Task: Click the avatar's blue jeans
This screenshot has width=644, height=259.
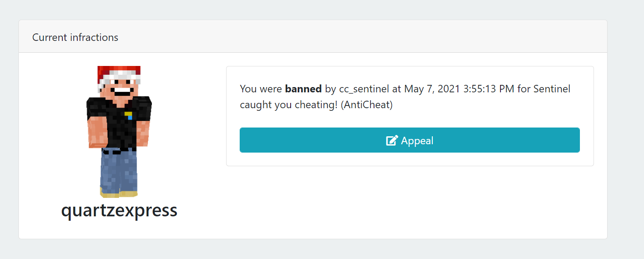Action: (x=119, y=171)
